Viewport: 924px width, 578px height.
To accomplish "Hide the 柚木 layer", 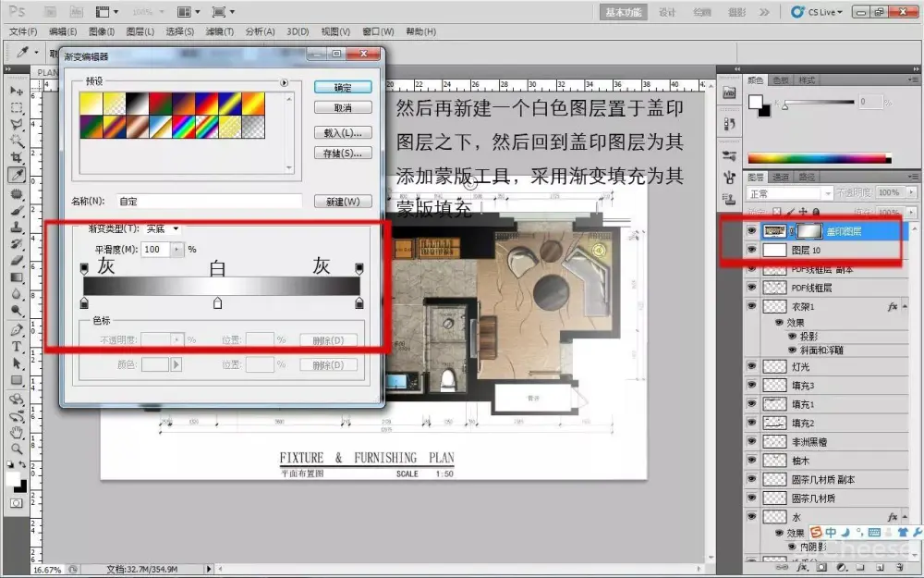I will tap(751, 461).
